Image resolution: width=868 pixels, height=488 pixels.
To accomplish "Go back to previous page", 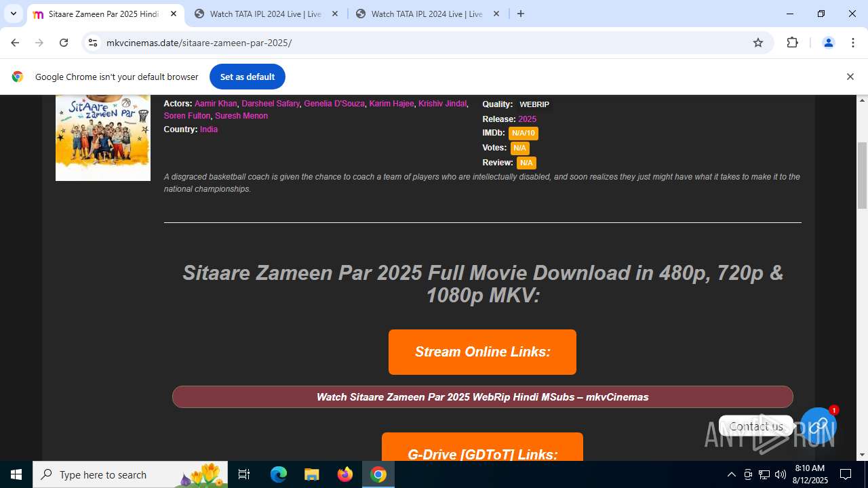I will pyautogui.click(x=15, y=43).
